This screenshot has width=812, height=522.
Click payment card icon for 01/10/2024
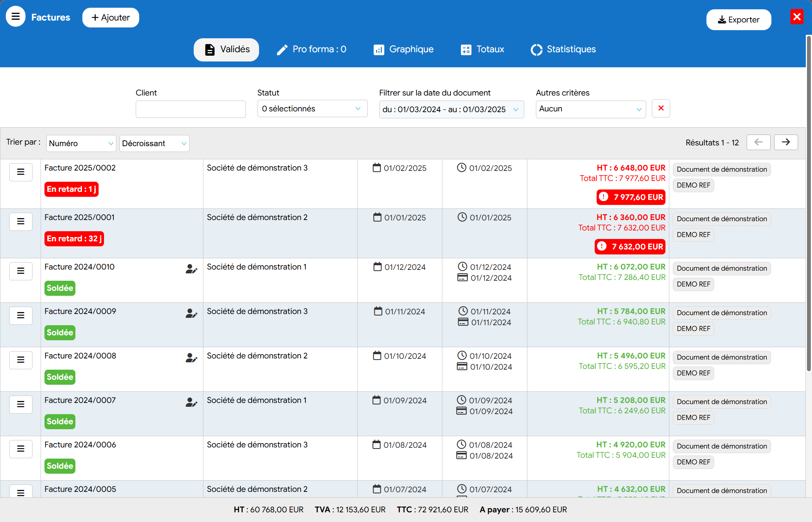tap(462, 367)
